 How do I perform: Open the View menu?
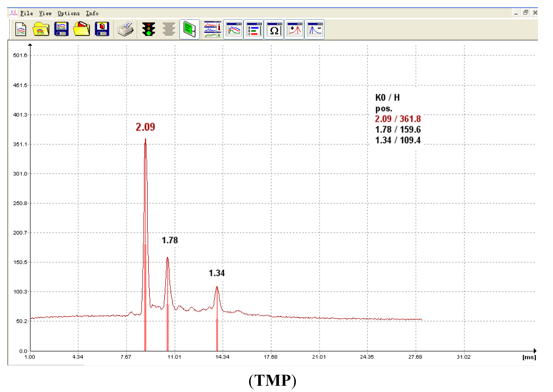point(45,13)
